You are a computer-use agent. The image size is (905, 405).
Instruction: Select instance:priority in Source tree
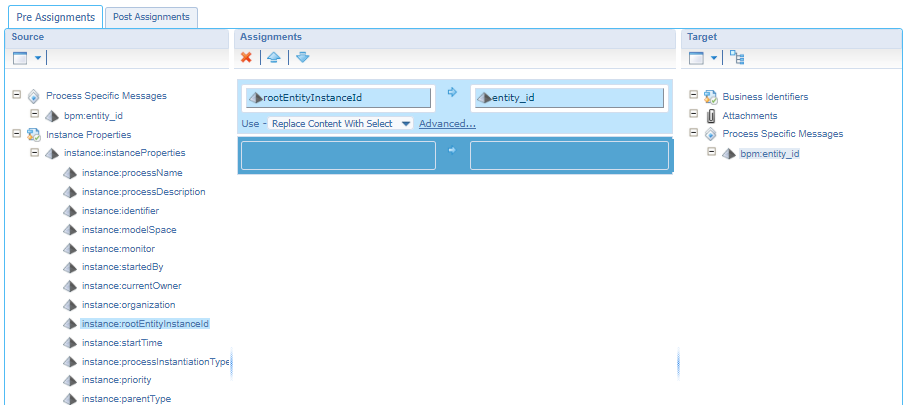pos(117,380)
